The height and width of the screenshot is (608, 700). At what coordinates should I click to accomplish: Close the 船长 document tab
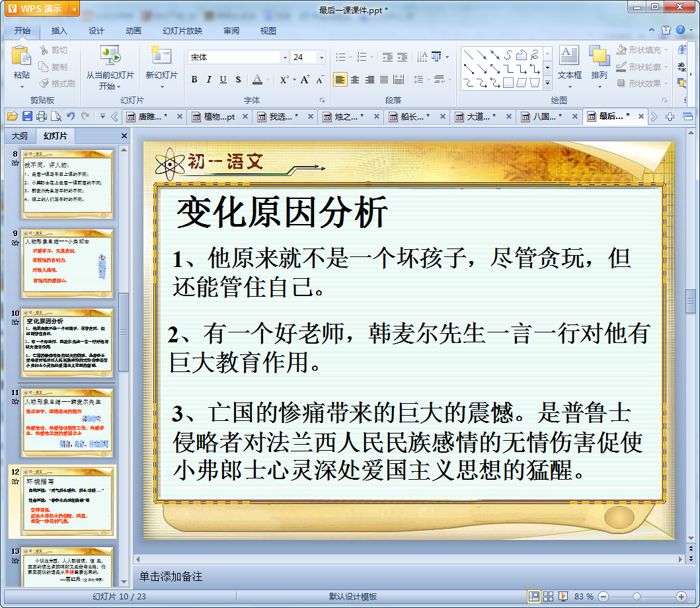click(442, 116)
